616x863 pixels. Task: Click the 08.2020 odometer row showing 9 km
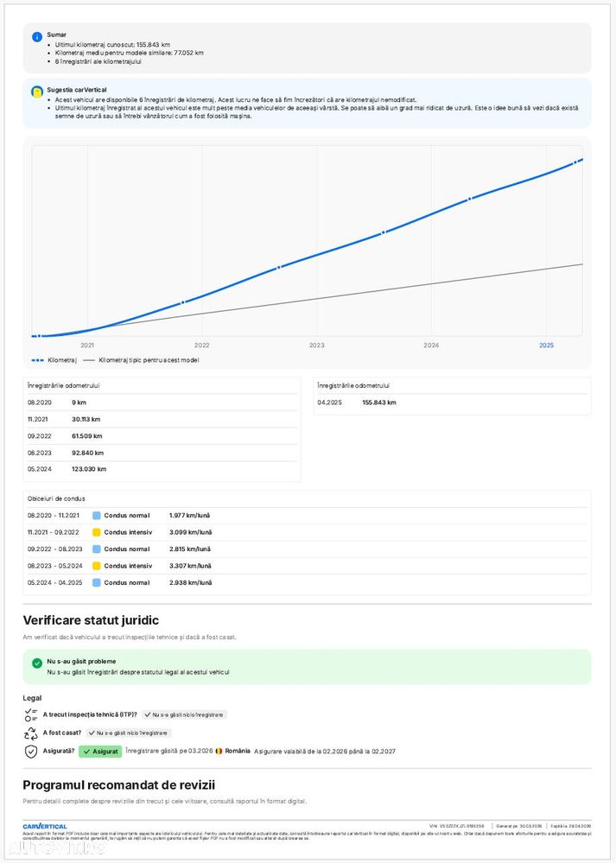point(162,403)
